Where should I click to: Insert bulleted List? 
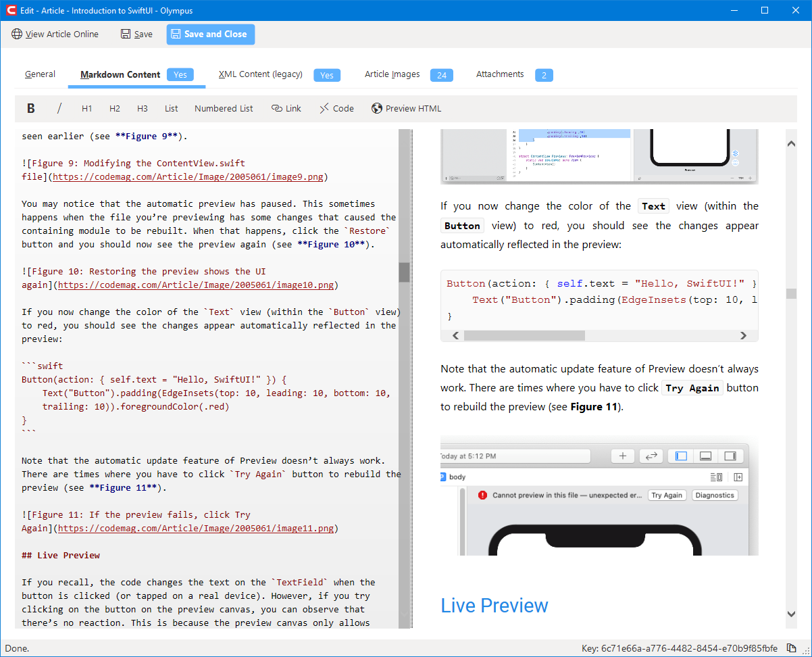click(x=172, y=108)
